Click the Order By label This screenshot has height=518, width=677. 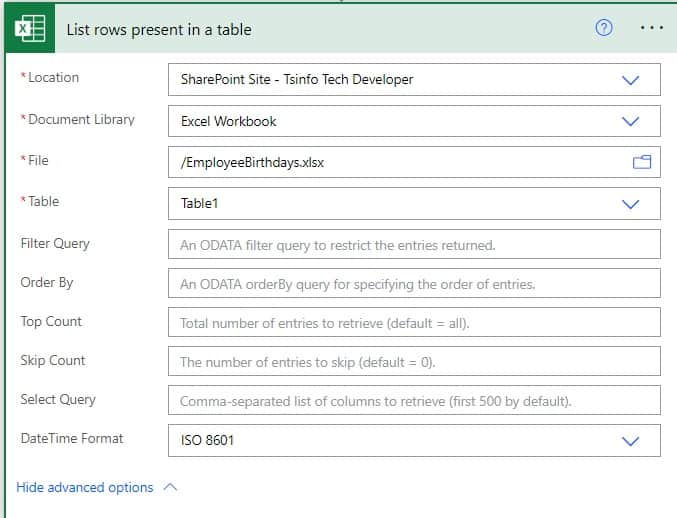point(47,283)
